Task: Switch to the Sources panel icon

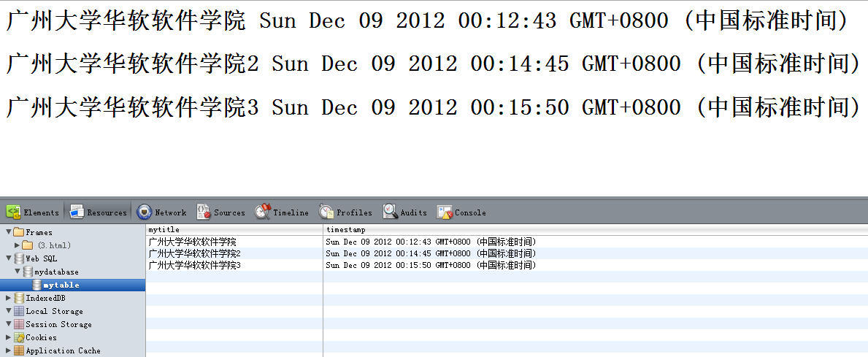Action: [x=204, y=212]
